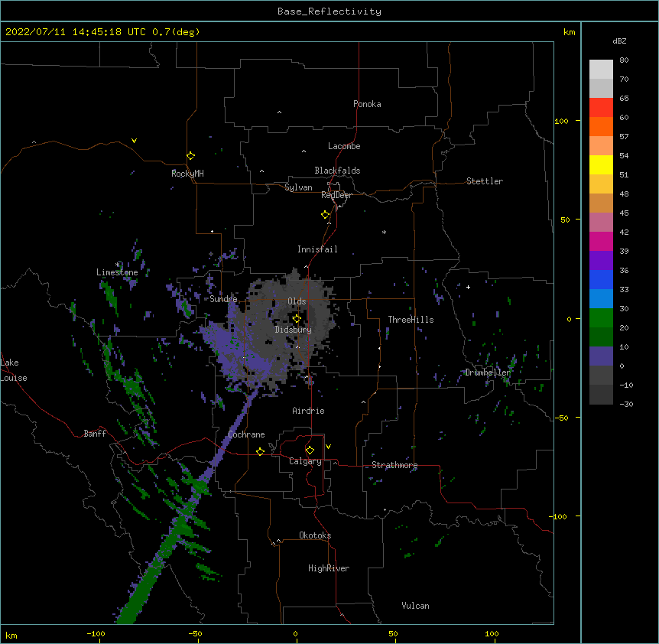Click the ThreeHills label
659x644 pixels.
pos(411,320)
